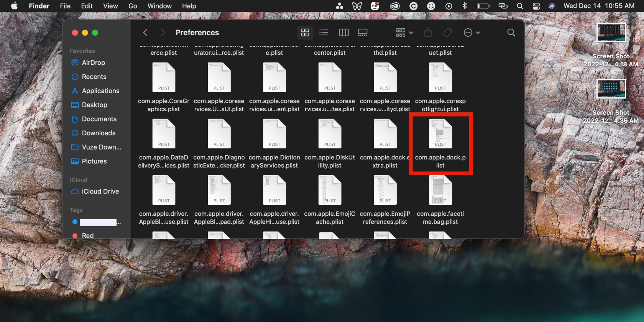Open Documents in the sidebar
Screen dimensions: 644x322
point(99,119)
